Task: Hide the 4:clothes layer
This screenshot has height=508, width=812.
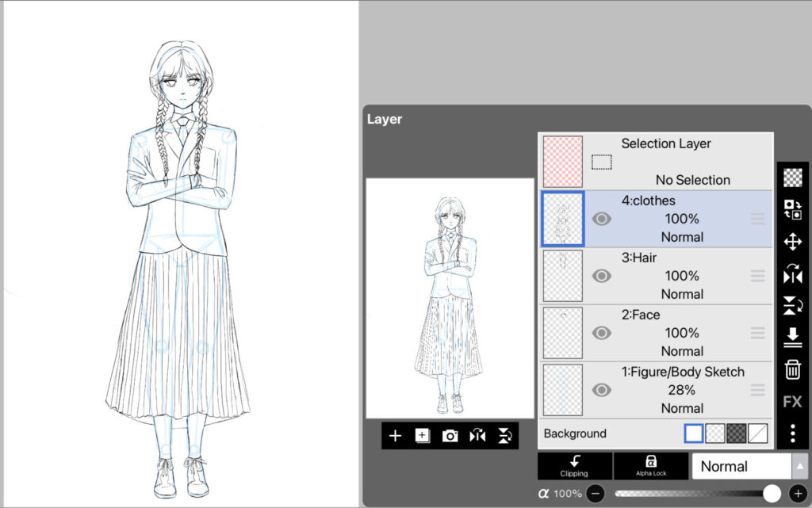Action: (x=602, y=219)
